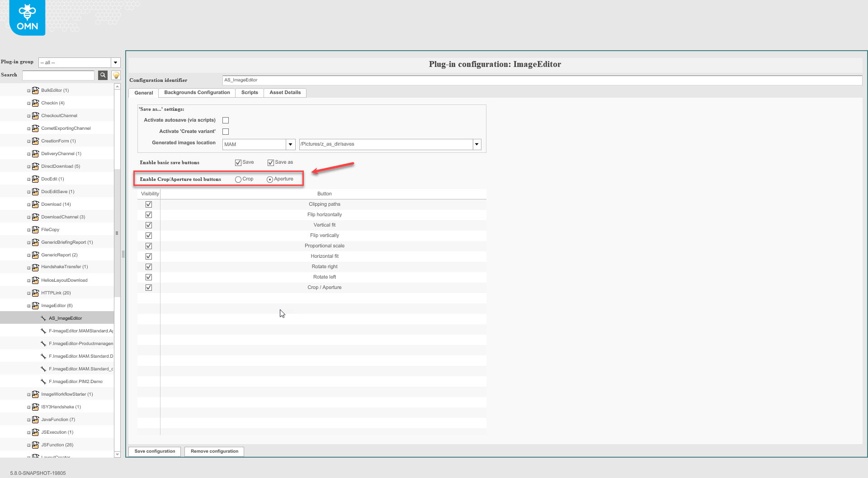Expand the DocEdit tree node

point(28,179)
